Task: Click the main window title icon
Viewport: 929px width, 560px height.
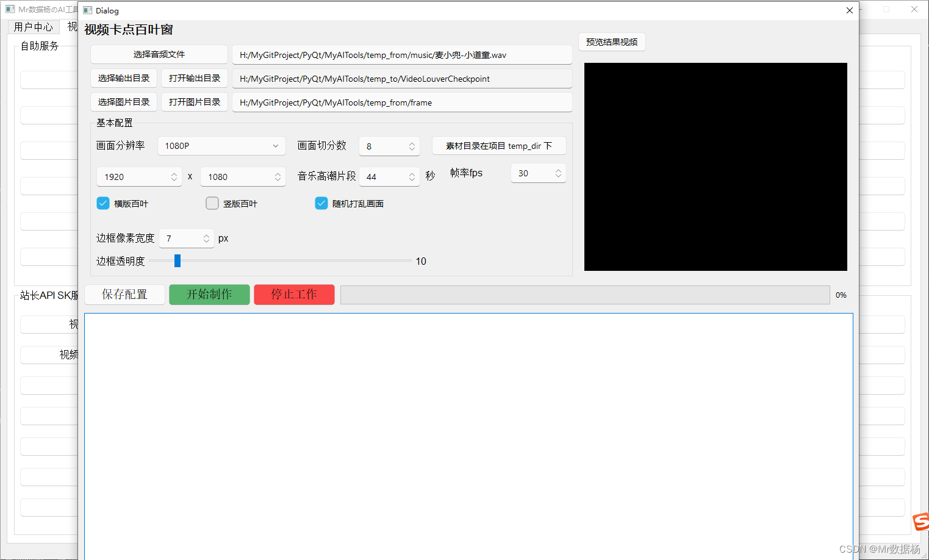Action: [10, 9]
